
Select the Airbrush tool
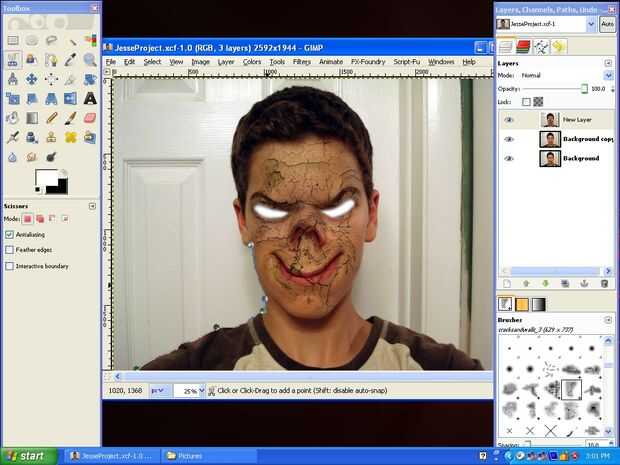click(13, 137)
